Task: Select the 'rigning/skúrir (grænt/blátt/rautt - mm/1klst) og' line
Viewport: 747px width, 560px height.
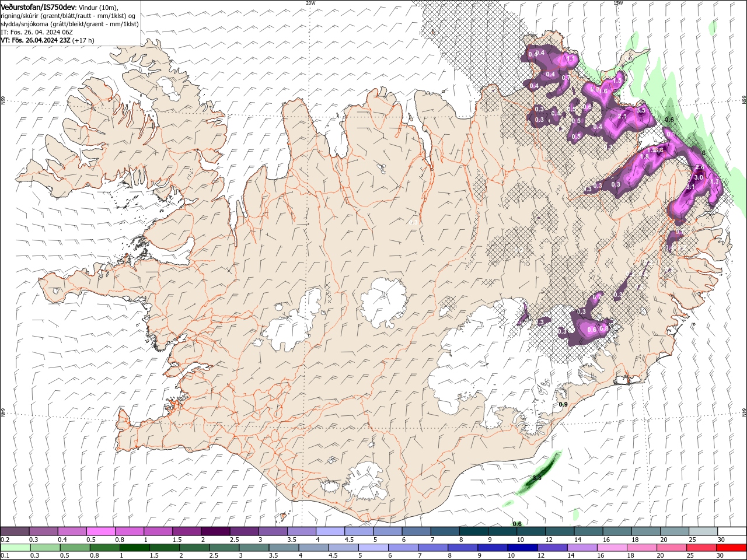Action: 68,16
